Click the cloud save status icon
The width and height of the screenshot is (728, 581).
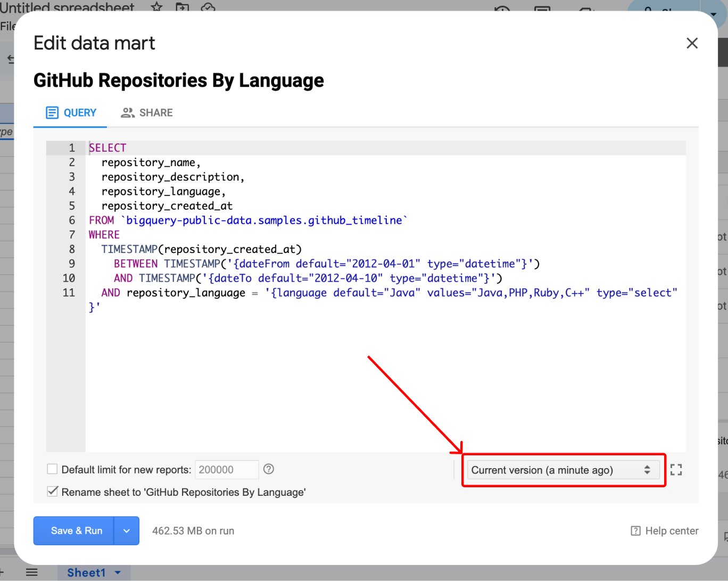click(x=208, y=7)
